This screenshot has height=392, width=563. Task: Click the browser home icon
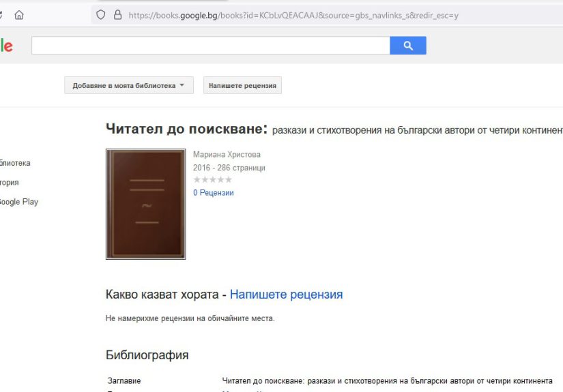[19, 15]
